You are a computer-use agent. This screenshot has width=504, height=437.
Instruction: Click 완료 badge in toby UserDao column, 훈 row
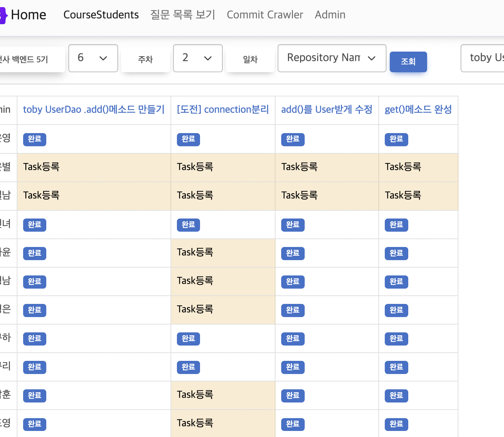(x=35, y=396)
